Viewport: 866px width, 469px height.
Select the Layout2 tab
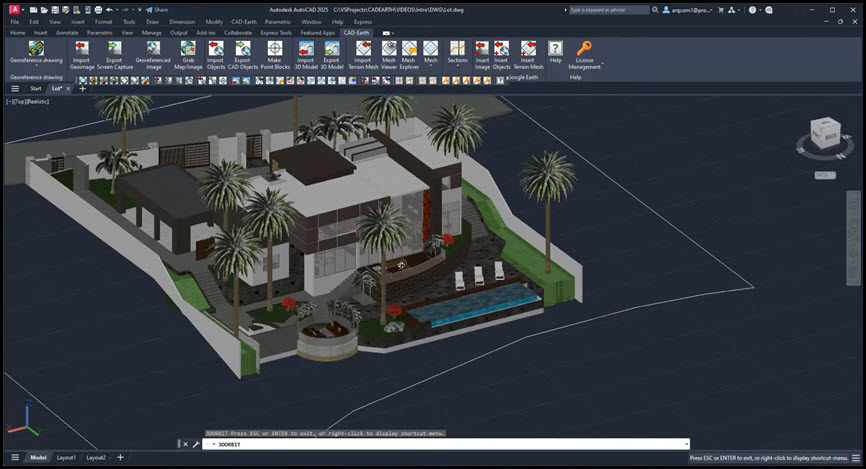click(96, 457)
